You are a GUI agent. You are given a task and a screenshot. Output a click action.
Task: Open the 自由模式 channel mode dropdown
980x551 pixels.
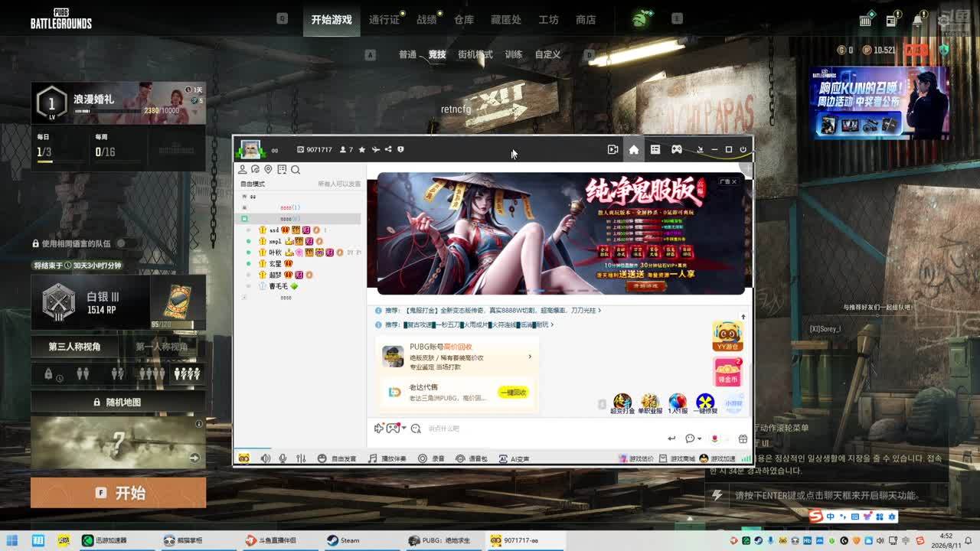253,184
